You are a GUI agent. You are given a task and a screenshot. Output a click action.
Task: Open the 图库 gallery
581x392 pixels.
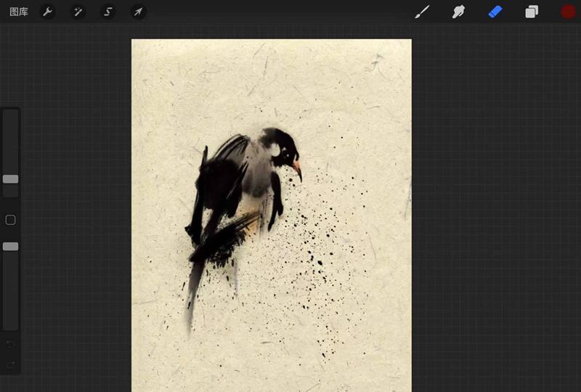19,12
